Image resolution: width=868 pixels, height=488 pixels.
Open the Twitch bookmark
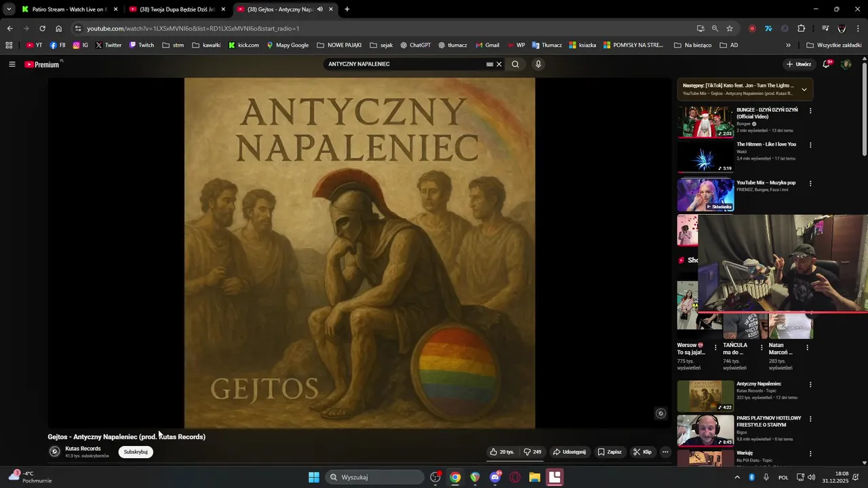pyautogui.click(x=142, y=45)
